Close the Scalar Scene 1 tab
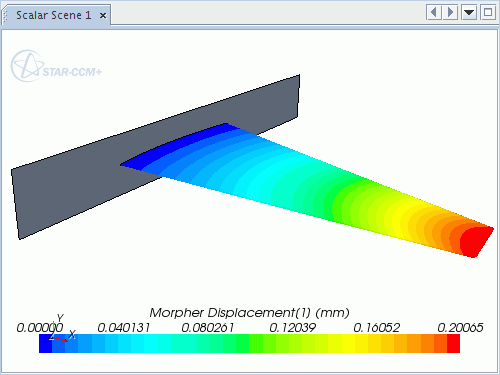The image size is (500, 375). coord(103,15)
